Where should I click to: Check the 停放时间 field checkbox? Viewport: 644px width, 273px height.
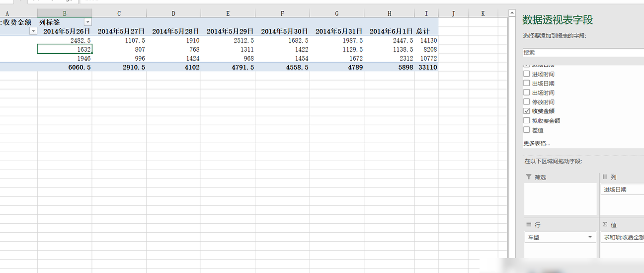tap(527, 101)
